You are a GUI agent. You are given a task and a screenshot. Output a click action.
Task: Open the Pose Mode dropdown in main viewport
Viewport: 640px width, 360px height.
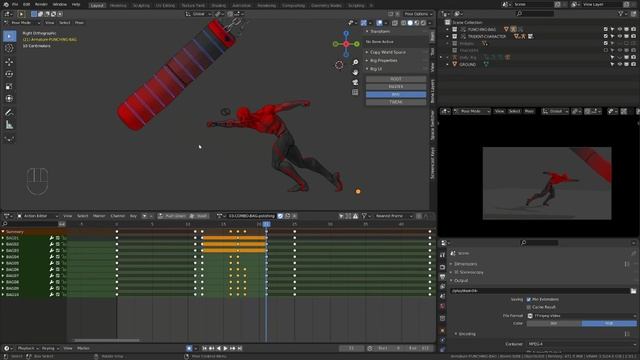[22, 22]
